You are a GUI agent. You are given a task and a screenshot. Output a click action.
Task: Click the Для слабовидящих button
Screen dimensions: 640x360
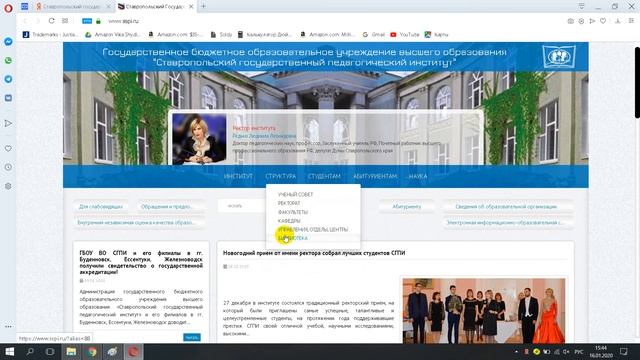click(101, 207)
